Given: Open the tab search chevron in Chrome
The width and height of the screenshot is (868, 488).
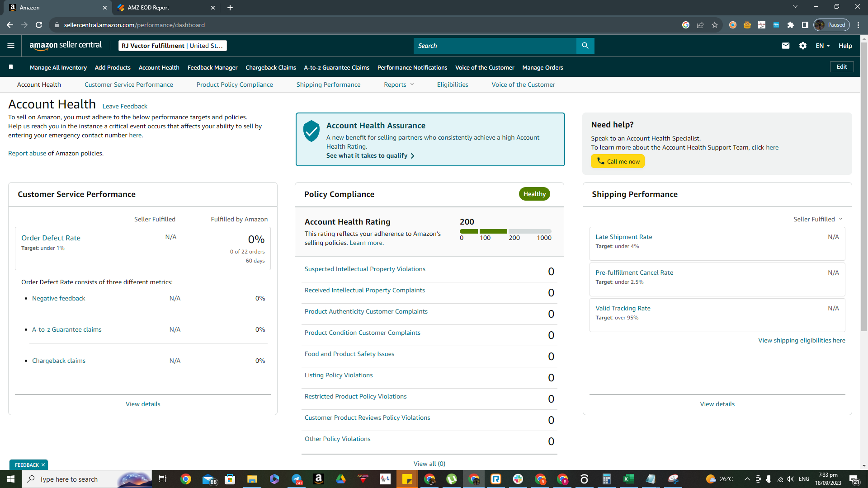Looking at the screenshot, I should tap(795, 7).
